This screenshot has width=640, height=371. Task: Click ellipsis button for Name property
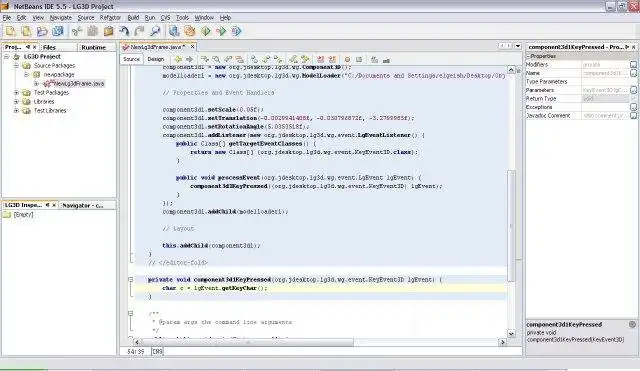click(633, 73)
